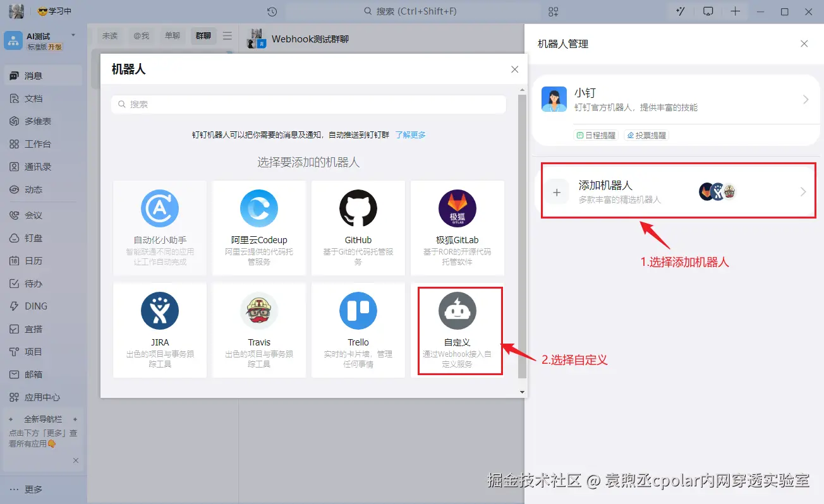Select the 自定义 custom webhook robot
Viewport: 824px width, 504px height.
point(457,330)
